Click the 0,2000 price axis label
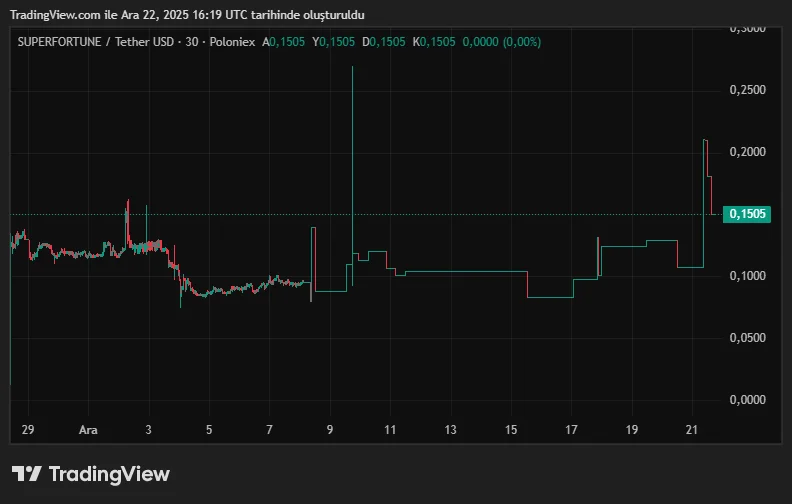This screenshot has height=504, width=792. click(x=747, y=152)
